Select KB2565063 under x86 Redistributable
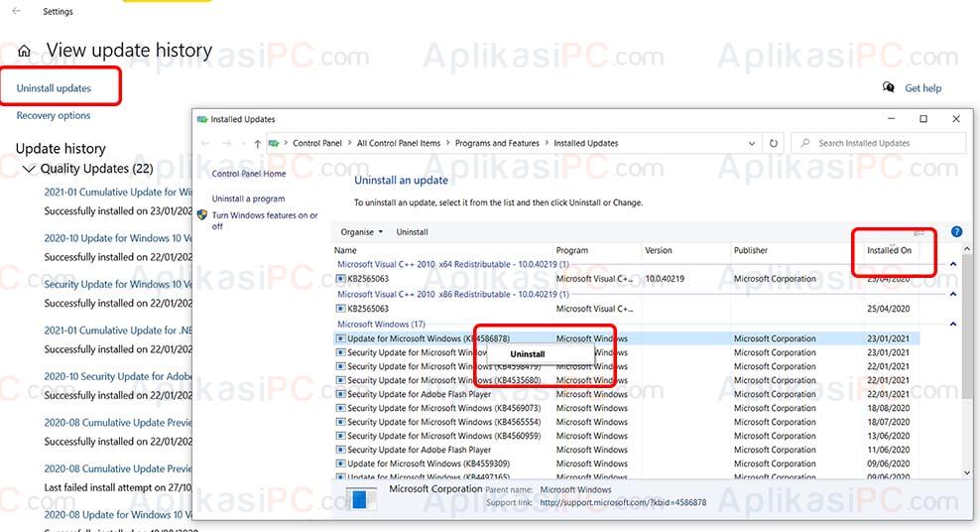 click(626, 309)
